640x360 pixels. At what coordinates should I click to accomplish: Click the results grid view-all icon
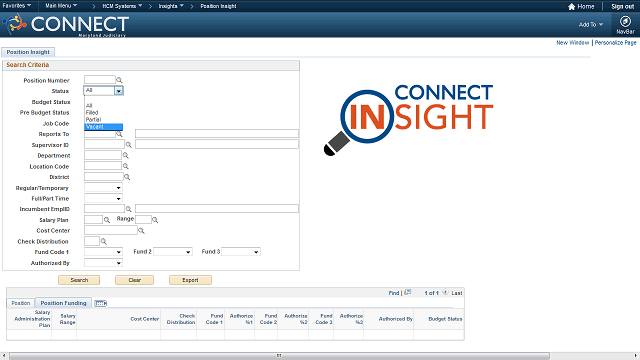point(407,292)
